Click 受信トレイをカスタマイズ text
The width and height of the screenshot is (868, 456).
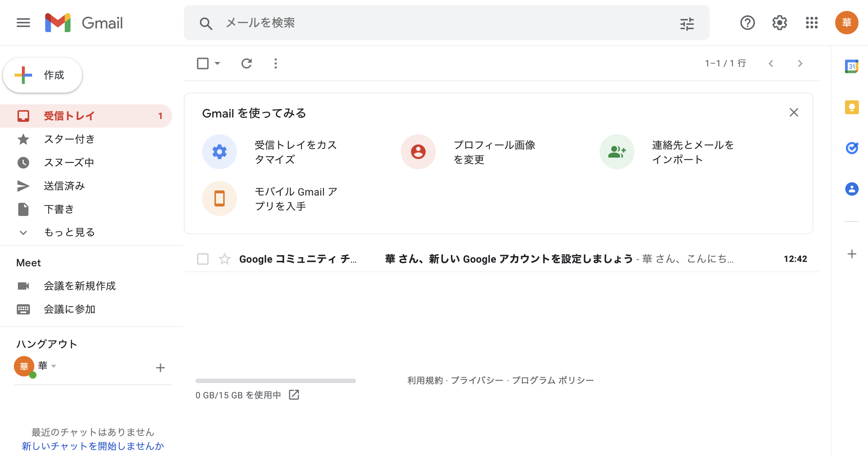(x=296, y=152)
